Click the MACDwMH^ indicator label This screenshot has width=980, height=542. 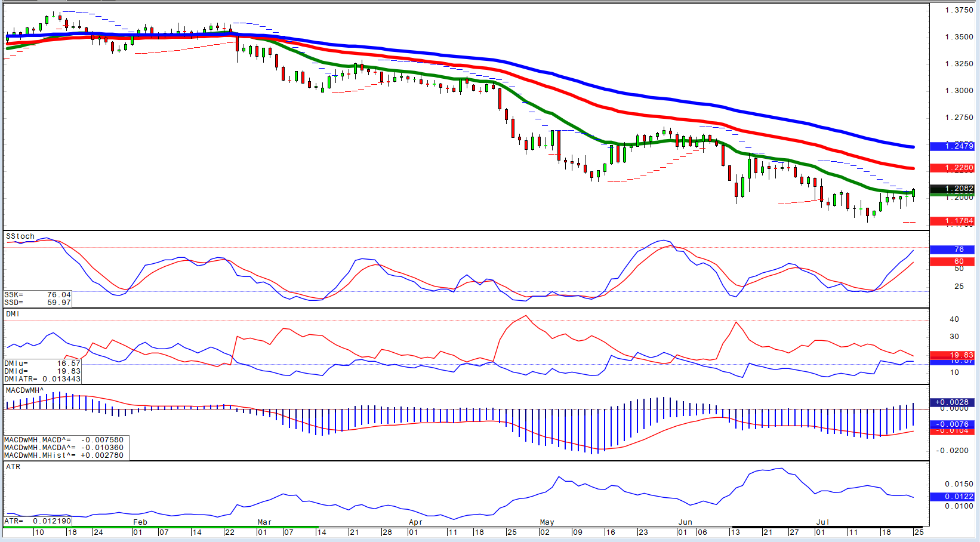pyautogui.click(x=25, y=390)
